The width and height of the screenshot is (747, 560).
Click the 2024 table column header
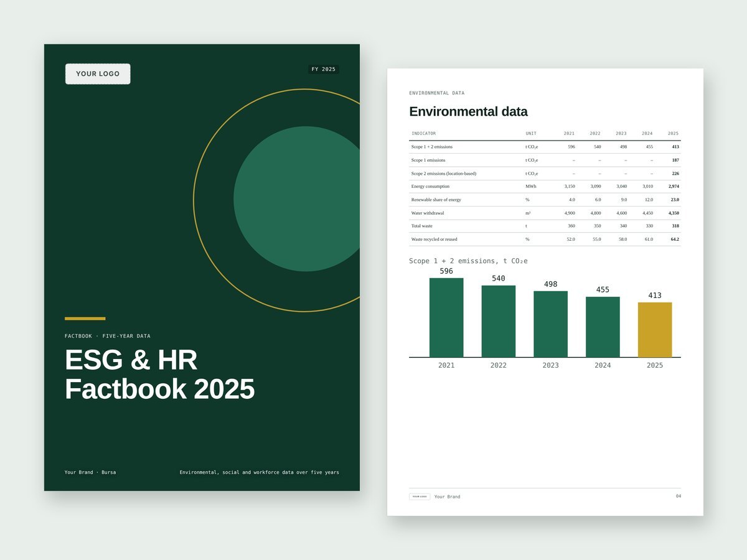tap(647, 133)
